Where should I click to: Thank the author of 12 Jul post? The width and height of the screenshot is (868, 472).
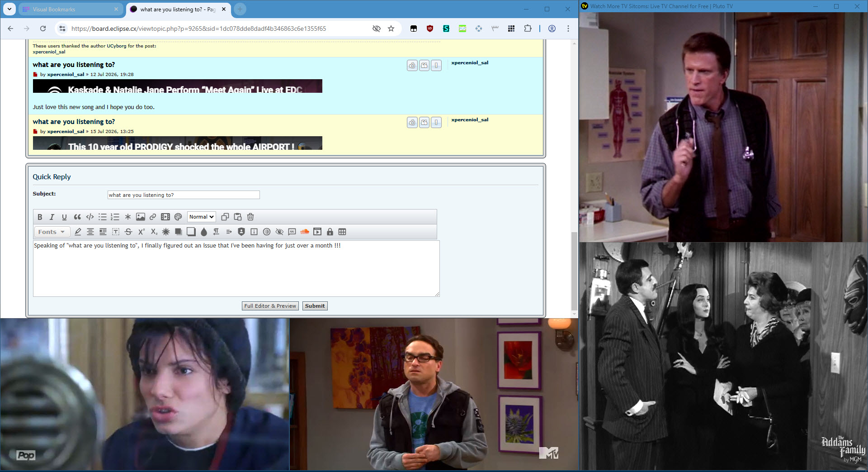[412, 66]
